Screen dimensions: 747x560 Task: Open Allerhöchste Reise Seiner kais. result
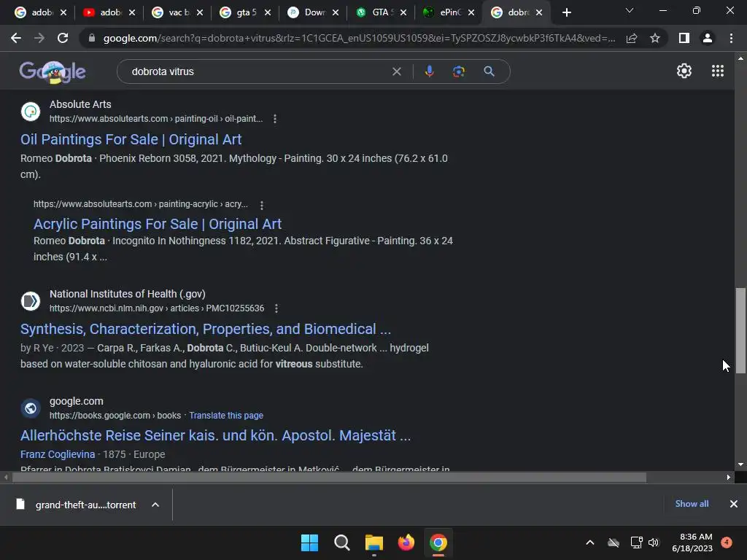pyautogui.click(x=215, y=435)
